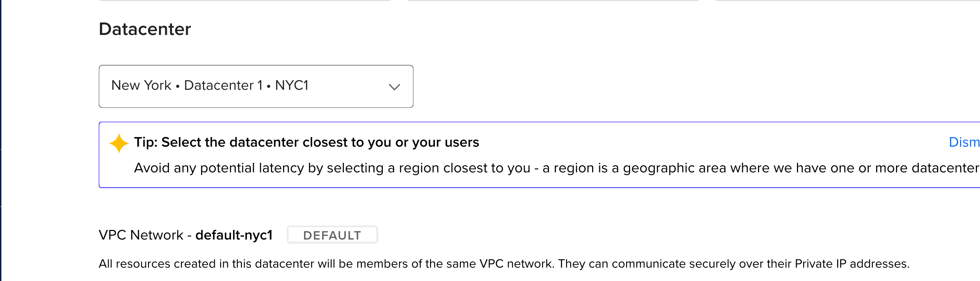Click the yellow sparkle tip icon
This screenshot has height=281, width=980.
119,143
